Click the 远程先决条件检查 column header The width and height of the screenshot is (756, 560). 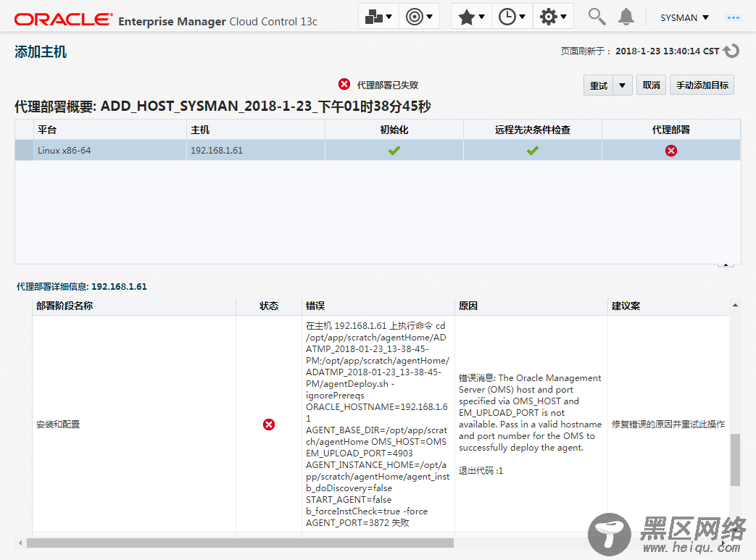pos(532,130)
